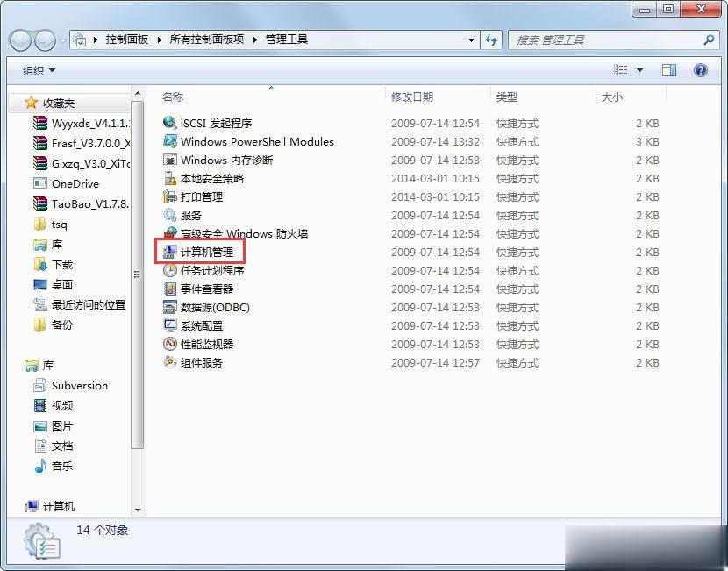This screenshot has width=728, height=571.
Task: Open the tsq folder in favorites
Action: click(51, 225)
